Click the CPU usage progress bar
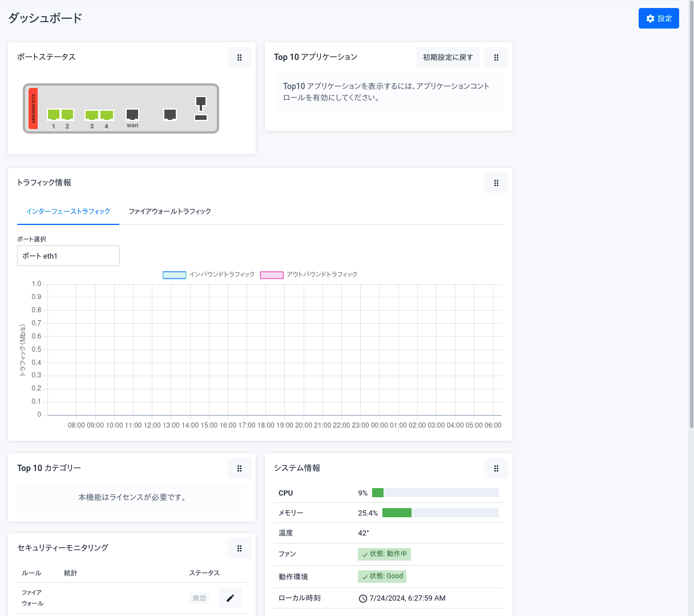The image size is (694, 616). point(435,493)
